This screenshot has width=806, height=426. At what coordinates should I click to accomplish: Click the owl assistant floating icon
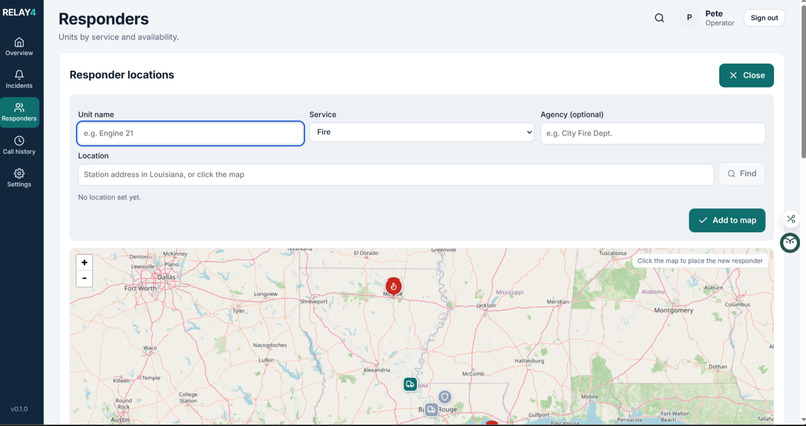790,243
